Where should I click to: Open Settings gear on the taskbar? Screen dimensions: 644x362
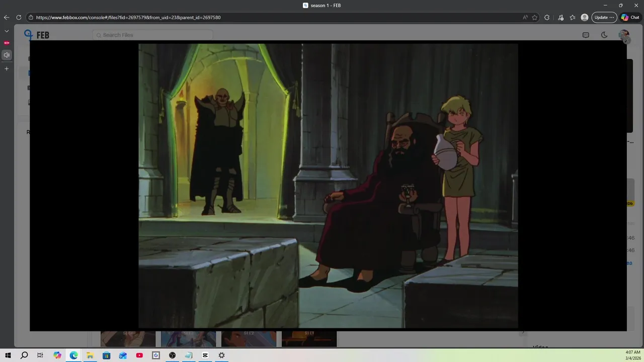[x=221, y=355]
